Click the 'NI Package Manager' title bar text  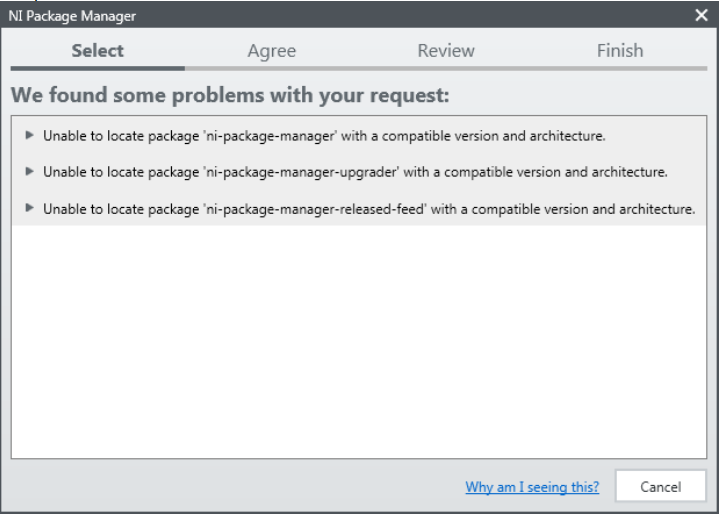point(72,16)
